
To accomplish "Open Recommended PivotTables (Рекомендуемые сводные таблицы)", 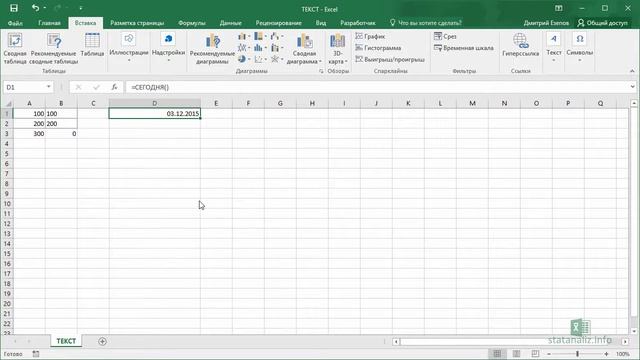I will (54, 49).
